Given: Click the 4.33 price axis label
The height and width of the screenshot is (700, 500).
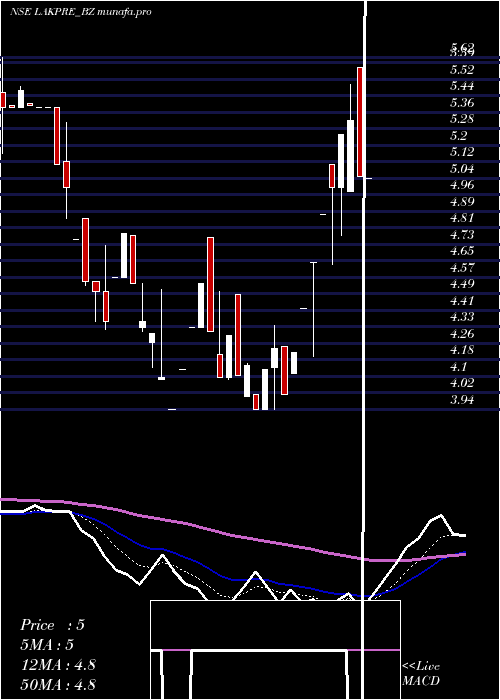Looking at the screenshot, I should coord(462,317).
